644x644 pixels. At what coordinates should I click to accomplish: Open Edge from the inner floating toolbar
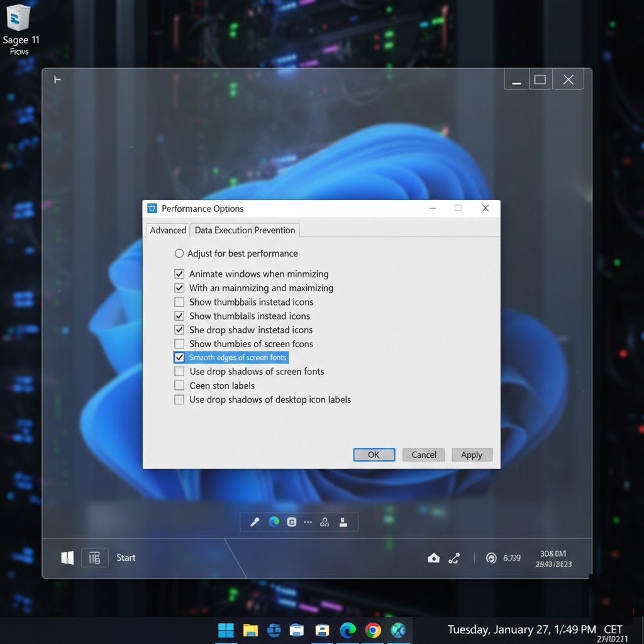pyautogui.click(x=274, y=521)
